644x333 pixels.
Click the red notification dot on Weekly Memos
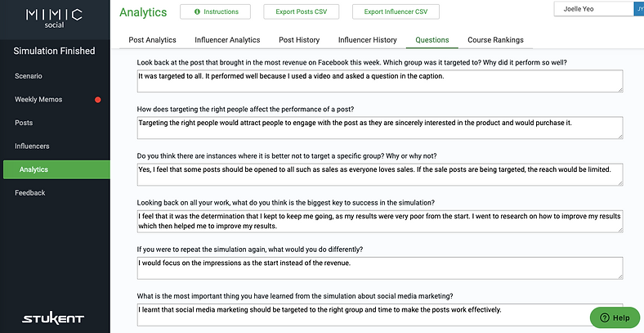pyautogui.click(x=98, y=100)
